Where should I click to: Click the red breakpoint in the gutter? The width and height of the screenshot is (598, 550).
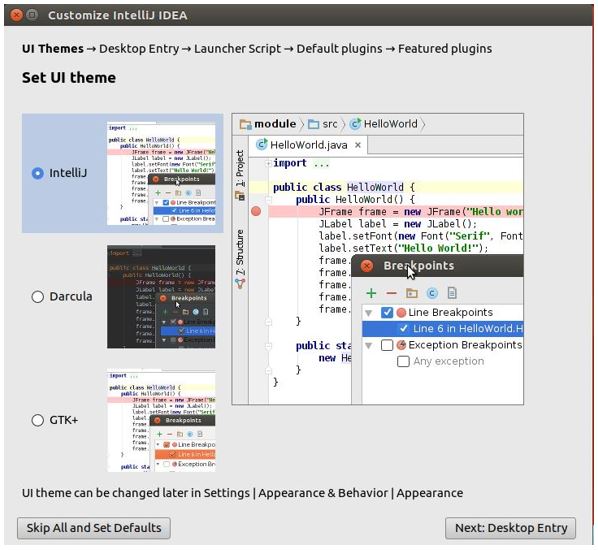(256, 211)
